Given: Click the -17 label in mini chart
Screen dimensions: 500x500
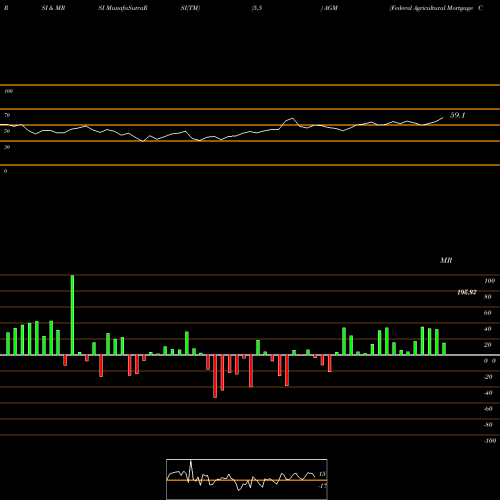Looking at the screenshot, I should [x=322, y=486].
